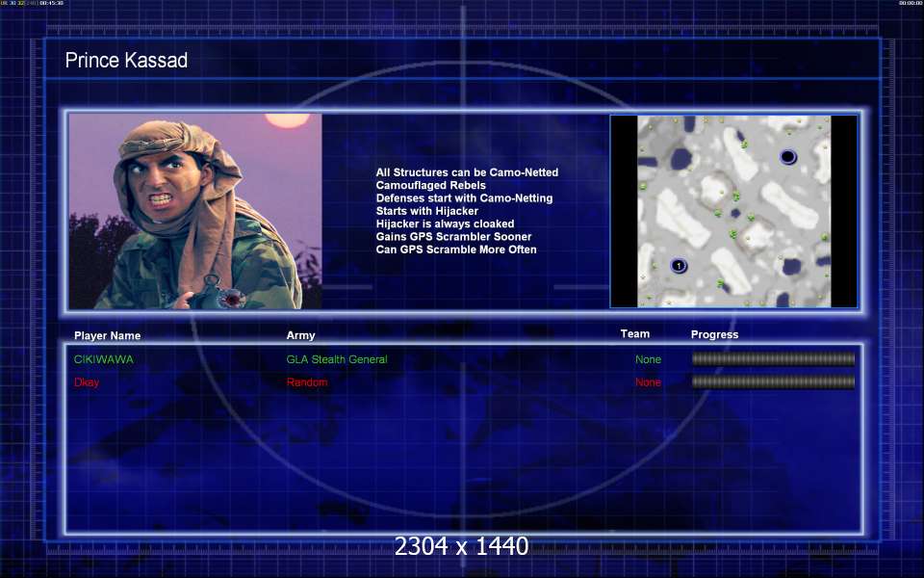The height and width of the screenshot is (578, 924).
Task: Click the unnumbered start position on minimap
Action: click(788, 156)
